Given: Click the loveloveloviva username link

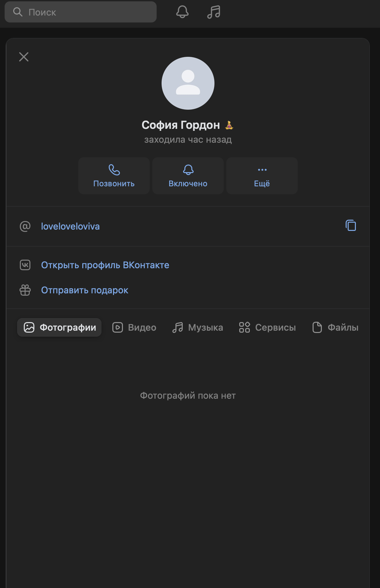Looking at the screenshot, I should pos(70,226).
